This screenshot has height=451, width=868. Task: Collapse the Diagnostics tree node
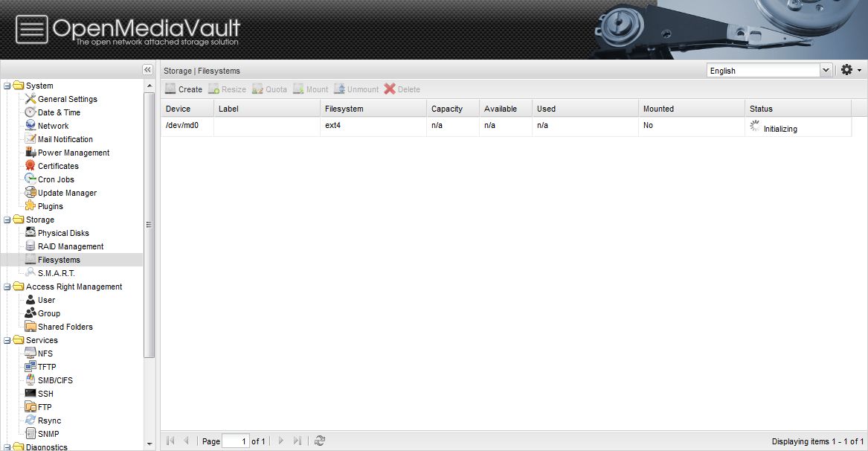coord(7,447)
